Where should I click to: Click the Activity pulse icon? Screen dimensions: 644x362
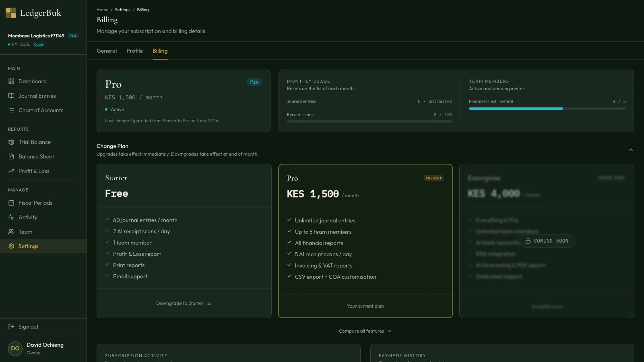[x=11, y=217]
